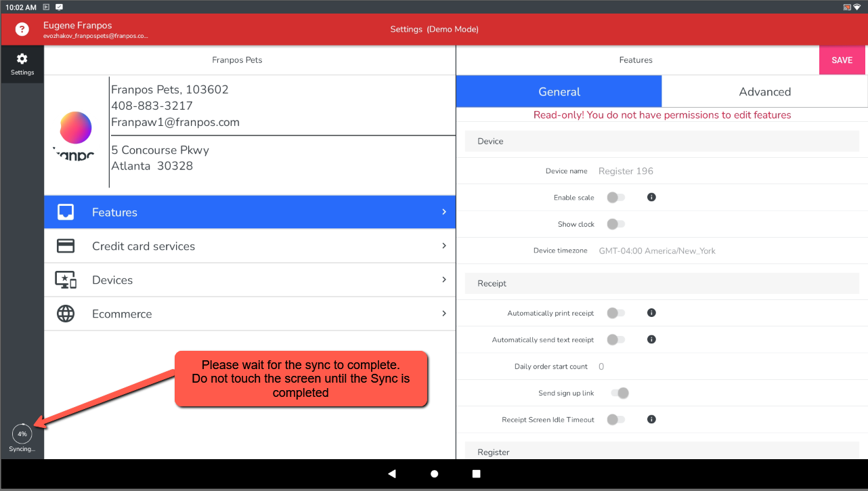Toggle Automatically send text receipt switch
This screenshot has height=491, width=868.
point(615,339)
